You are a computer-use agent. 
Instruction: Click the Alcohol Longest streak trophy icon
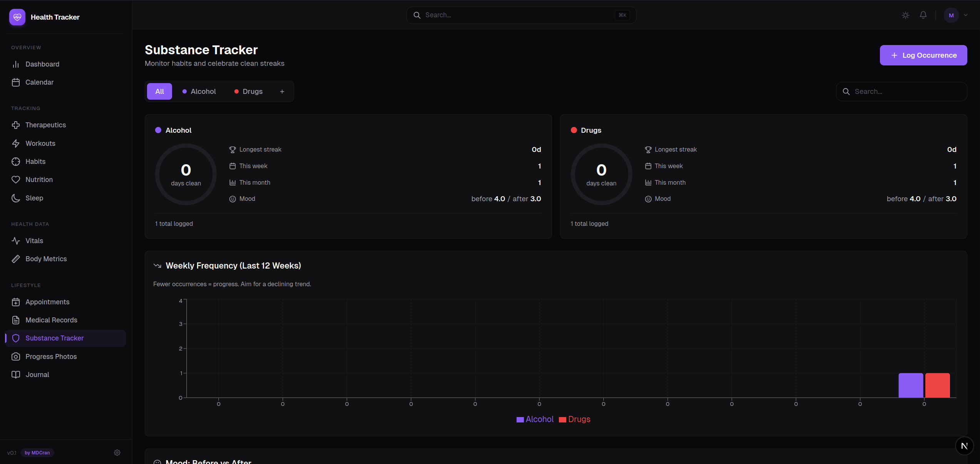[232, 150]
